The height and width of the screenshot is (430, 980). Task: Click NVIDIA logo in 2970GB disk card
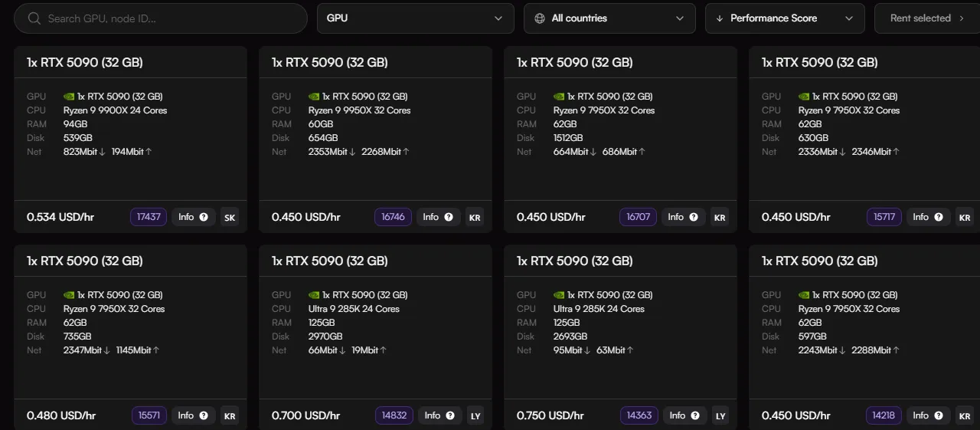click(x=314, y=295)
